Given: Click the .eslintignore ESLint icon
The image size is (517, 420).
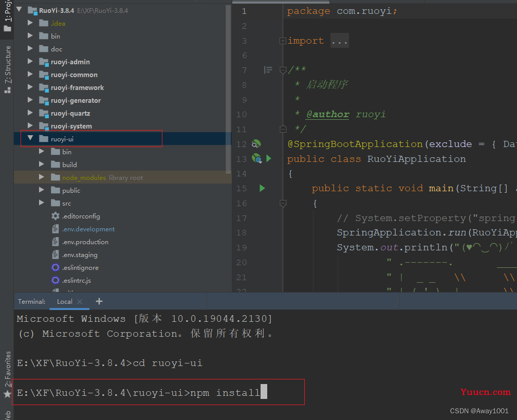Looking at the screenshot, I should (x=56, y=267).
